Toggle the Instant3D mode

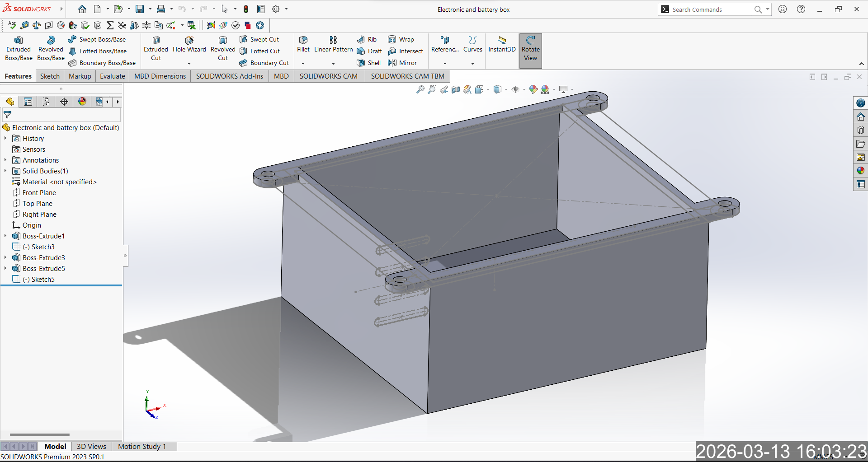click(x=502, y=44)
